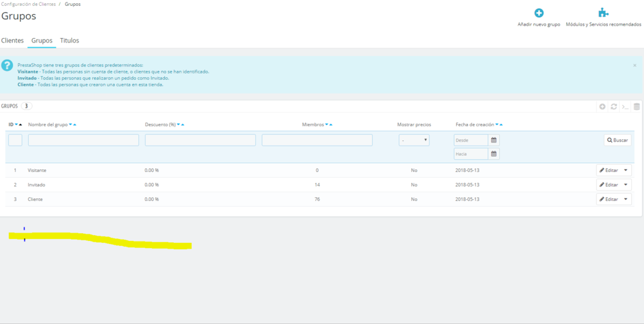Image resolution: width=644 pixels, height=324 pixels.
Task: Sort Fecha de creación descending
Action: click(497, 124)
